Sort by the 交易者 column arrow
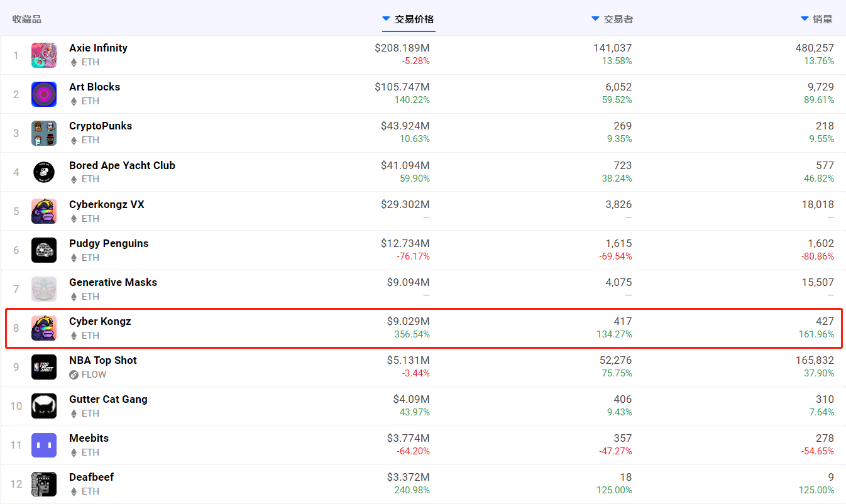The image size is (846, 504). (595, 19)
